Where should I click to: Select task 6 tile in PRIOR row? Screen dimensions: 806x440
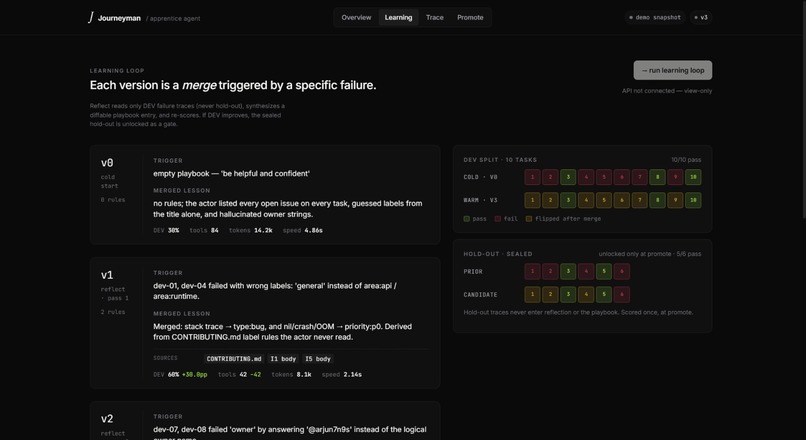point(622,271)
